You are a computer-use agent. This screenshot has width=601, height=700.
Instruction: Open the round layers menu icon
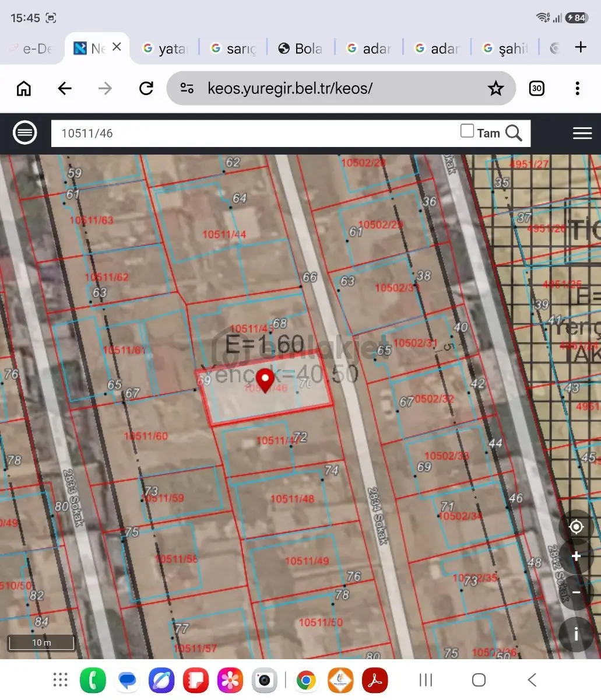pos(25,133)
